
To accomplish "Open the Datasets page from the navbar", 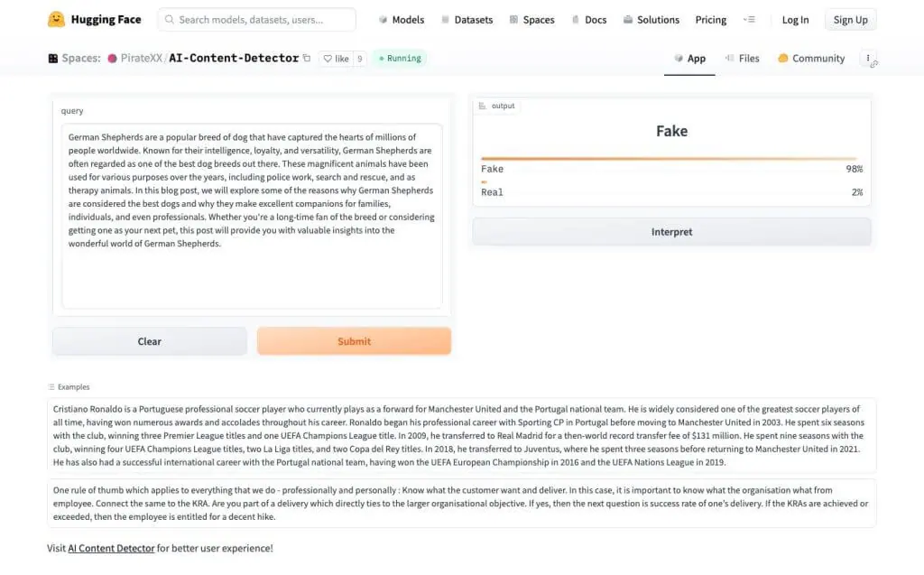I will point(466,20).
